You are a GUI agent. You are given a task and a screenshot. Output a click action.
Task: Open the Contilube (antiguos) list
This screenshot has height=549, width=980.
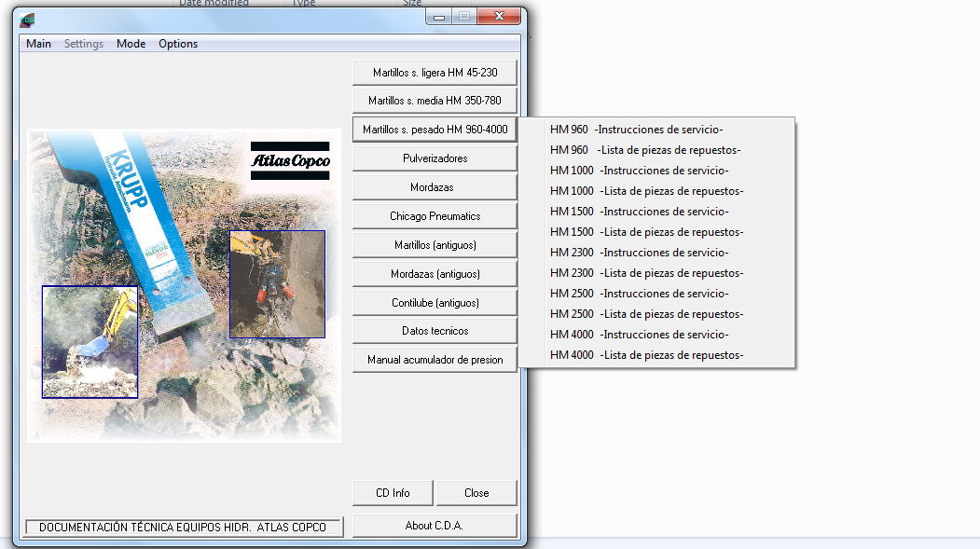point(435,302)
